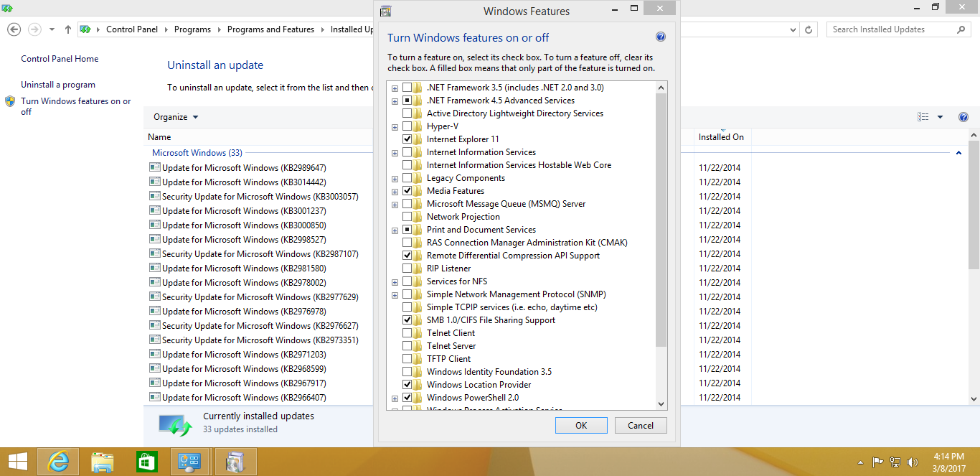The width and height of the screenshot is (980, 476).
Task: Expand the Legacy Components node
Action: click(395, 178)
